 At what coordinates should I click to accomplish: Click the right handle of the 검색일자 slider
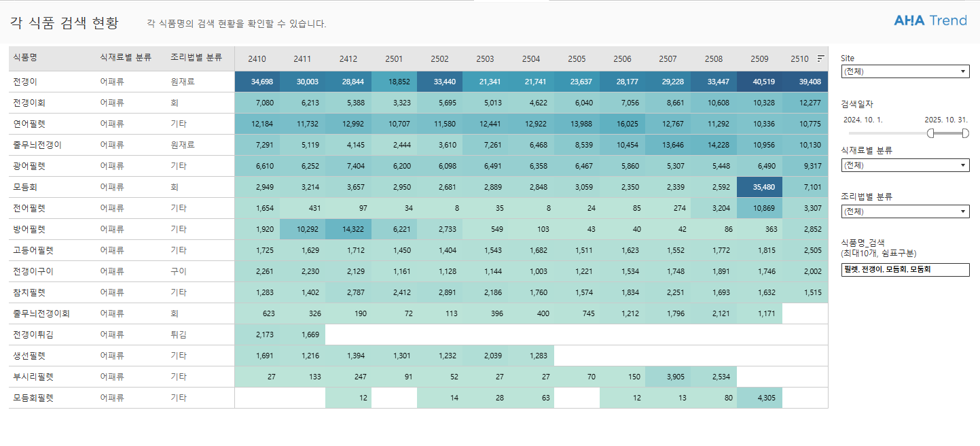965,133
